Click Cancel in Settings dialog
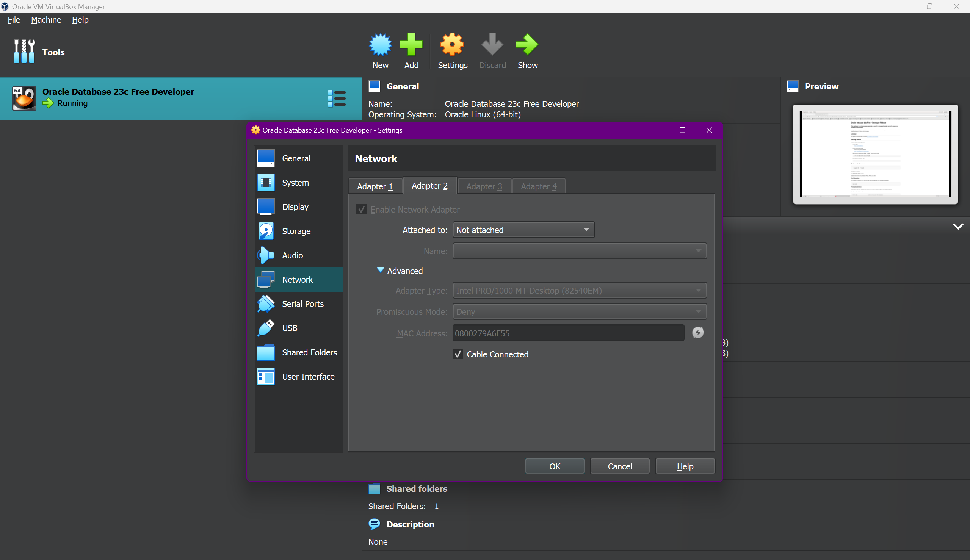This screenshot has height=560, width=970. click(619, 466)
